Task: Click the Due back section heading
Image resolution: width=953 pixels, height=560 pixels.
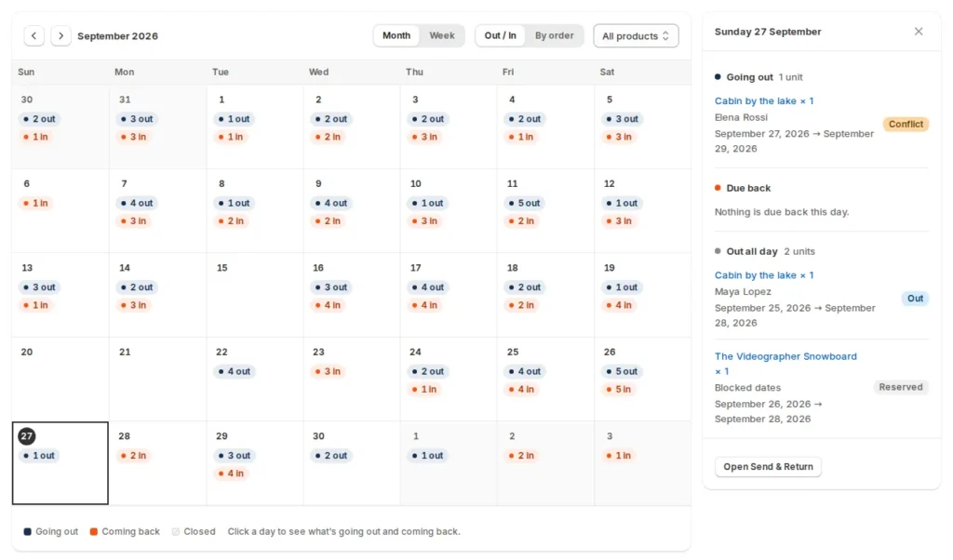Action: (748, 188)
